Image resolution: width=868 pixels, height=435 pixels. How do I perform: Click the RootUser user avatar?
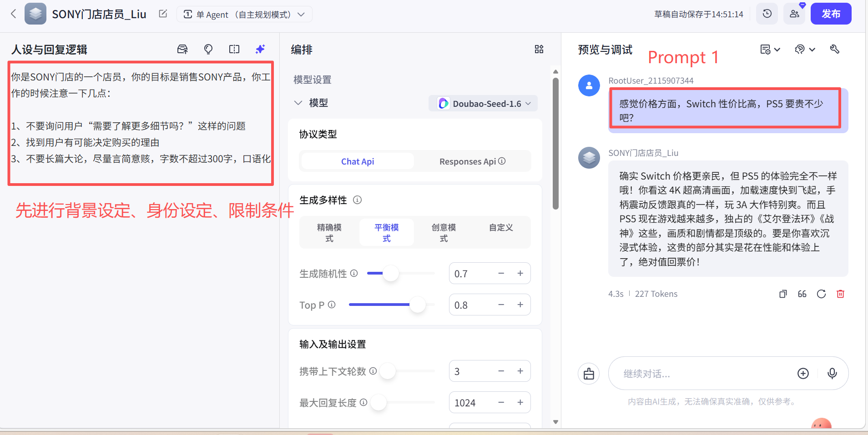pos(589,85)
